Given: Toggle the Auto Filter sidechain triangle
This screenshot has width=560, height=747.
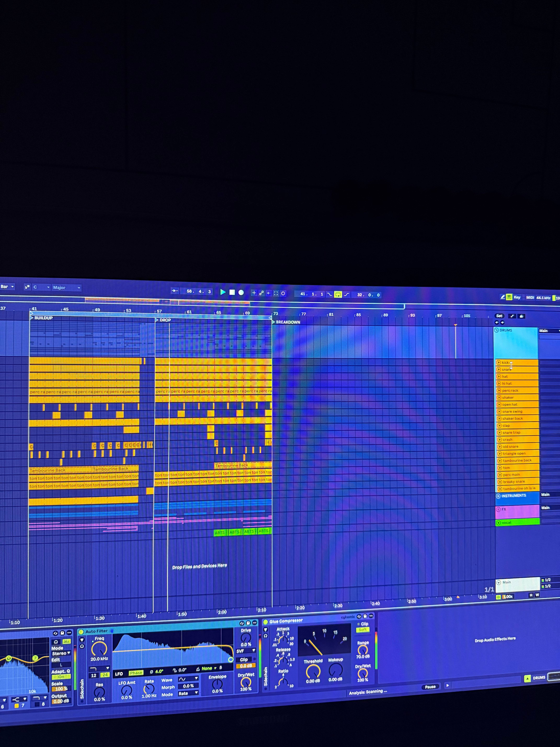Looking at the screenshot, I should [x=82, y=640].
